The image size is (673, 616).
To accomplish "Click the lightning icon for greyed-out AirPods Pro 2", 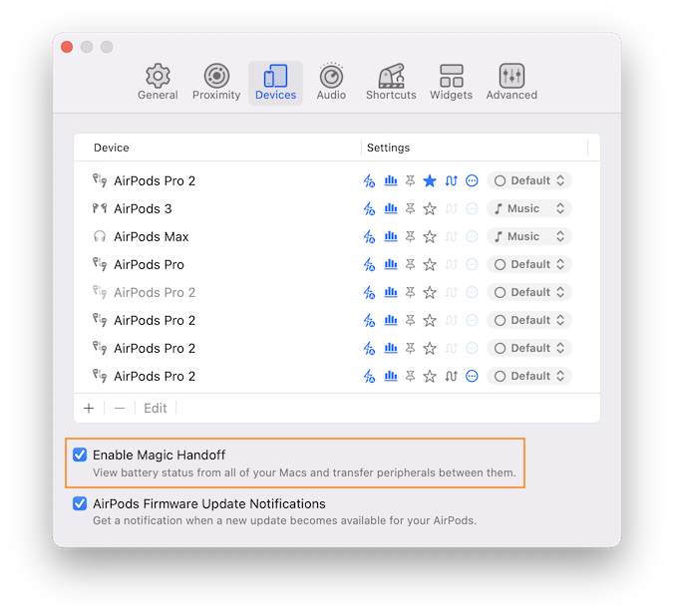I will click(x=369, y=293).
